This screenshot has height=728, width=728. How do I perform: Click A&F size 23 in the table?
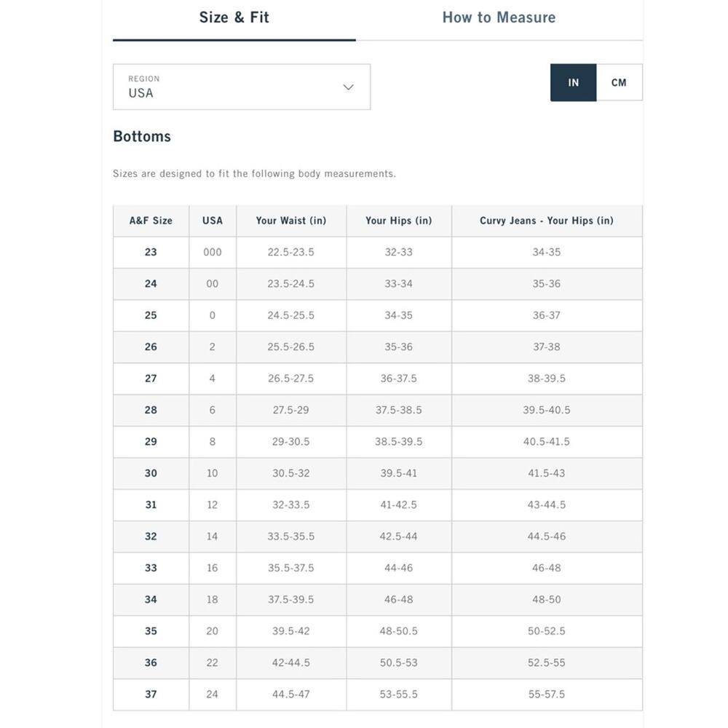tap(151, 252)
